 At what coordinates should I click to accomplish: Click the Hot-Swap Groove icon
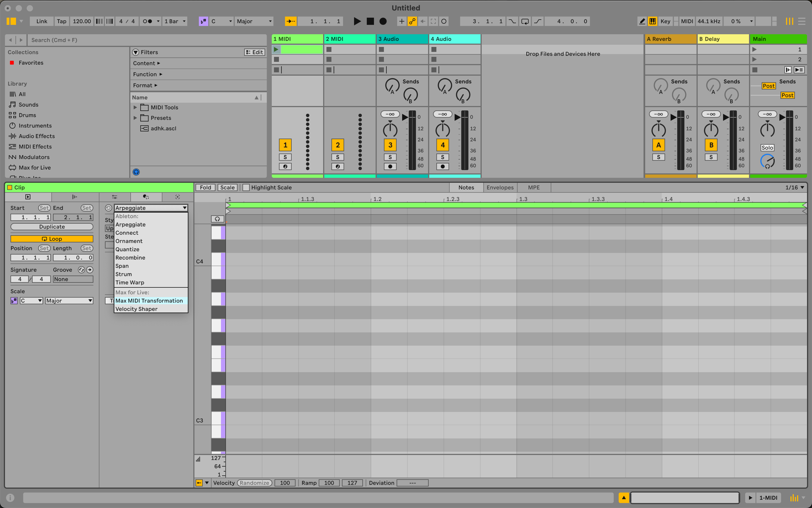point(81,270)
